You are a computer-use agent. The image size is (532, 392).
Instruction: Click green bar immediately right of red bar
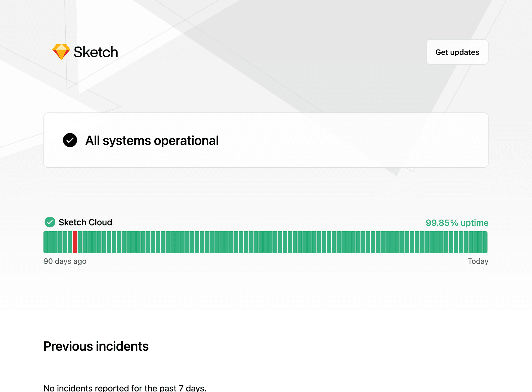pyautogui.click(x=80, y=242)
